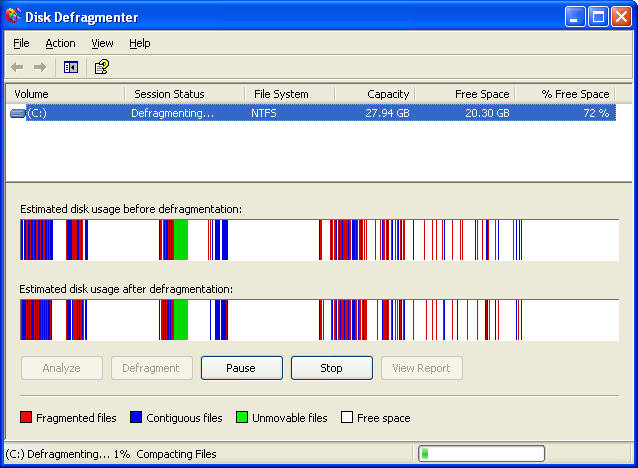Sort by the Free Space column header
Screen dimensions: 638x468
coord(465,94)
